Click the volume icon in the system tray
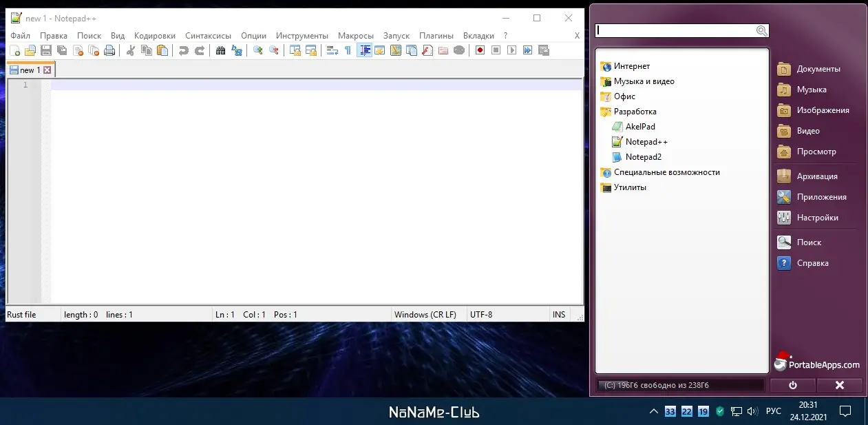 coord(752,412)
